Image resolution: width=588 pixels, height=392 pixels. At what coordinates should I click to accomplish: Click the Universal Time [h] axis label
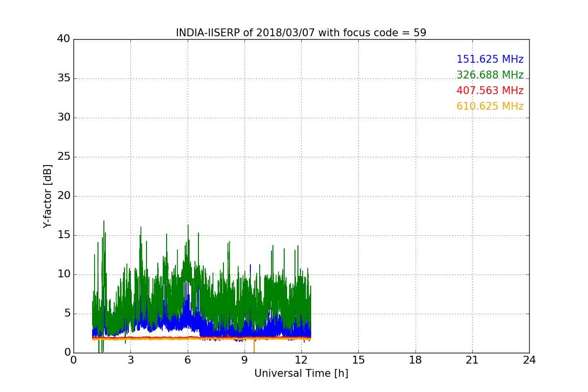301,373
